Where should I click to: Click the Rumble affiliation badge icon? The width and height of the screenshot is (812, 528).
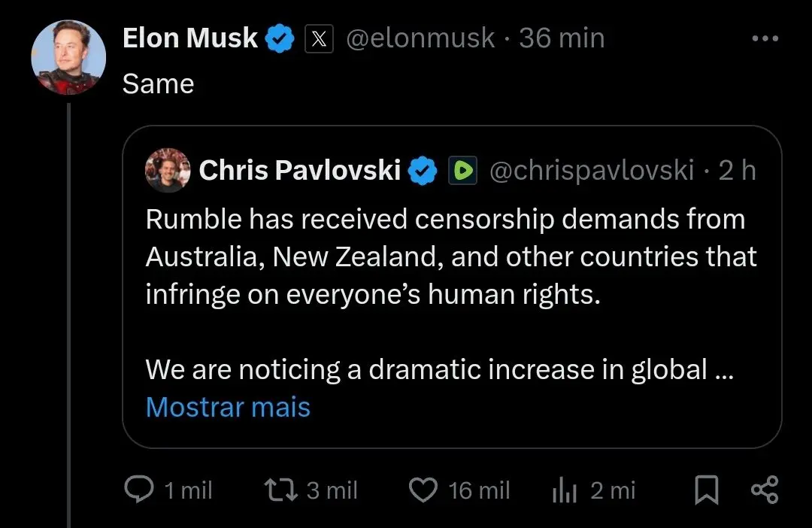(x=462, y=171)
